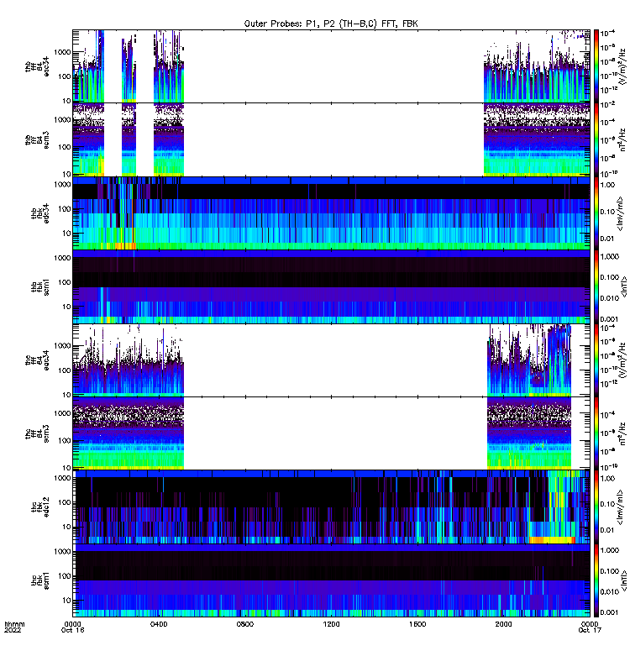This screenshot has width=630, height=672.
Task: Click the "0.010" color scale value of thb fbk scm1
Action: coord(610,298)
